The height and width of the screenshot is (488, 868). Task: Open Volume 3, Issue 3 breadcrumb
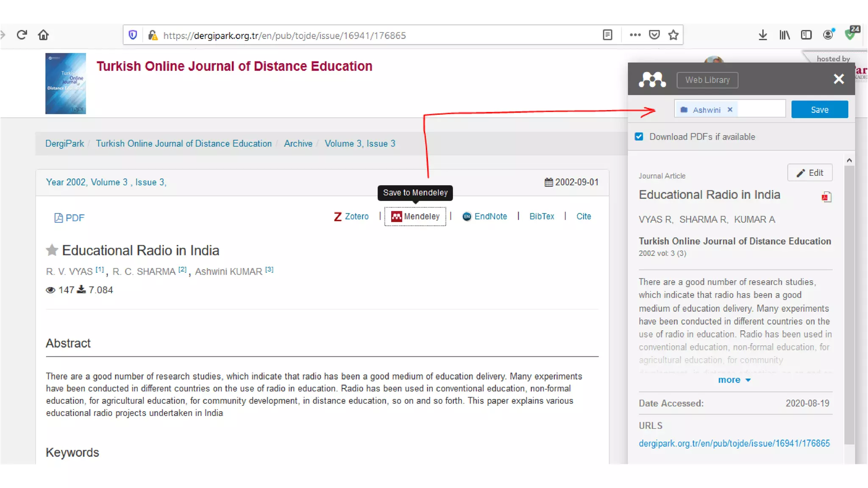[360, 144]
